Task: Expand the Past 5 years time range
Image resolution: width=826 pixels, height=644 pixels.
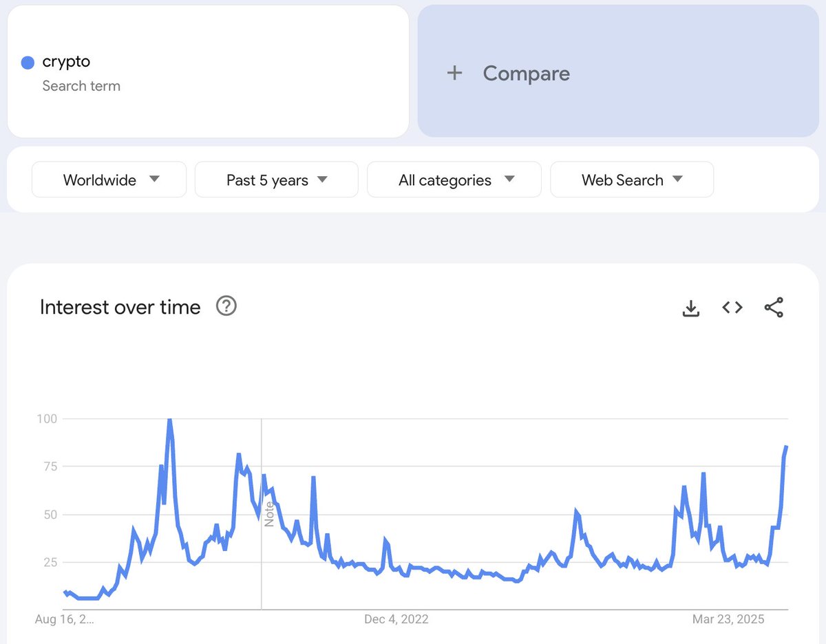Action: coord(277,180)
